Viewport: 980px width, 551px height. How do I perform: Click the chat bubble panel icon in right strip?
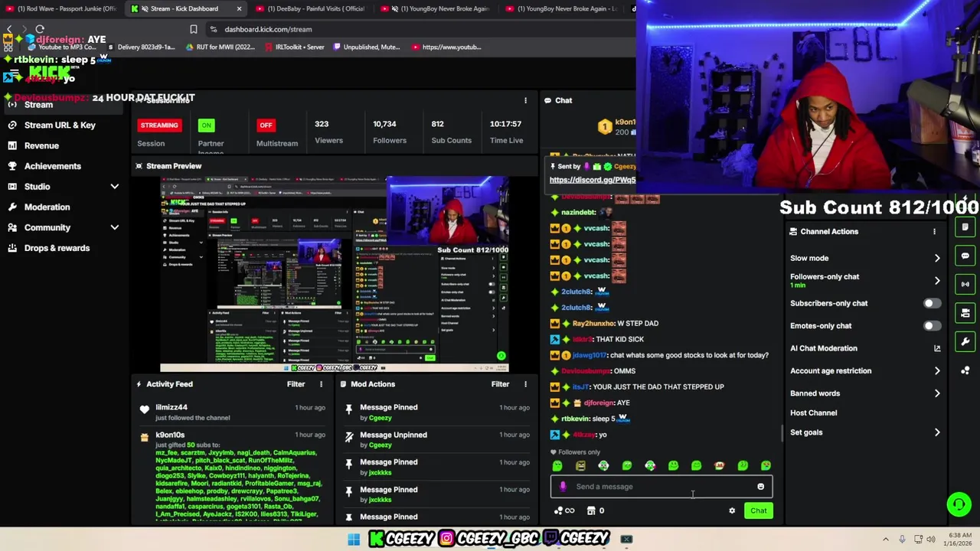(x=965, y=256)
